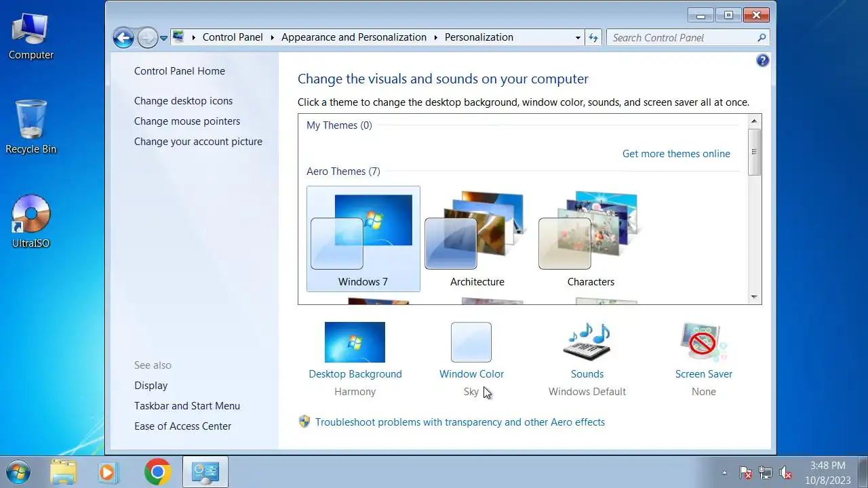
Task: Click the taskbar clock and date
Action: [x=827, y=472]
